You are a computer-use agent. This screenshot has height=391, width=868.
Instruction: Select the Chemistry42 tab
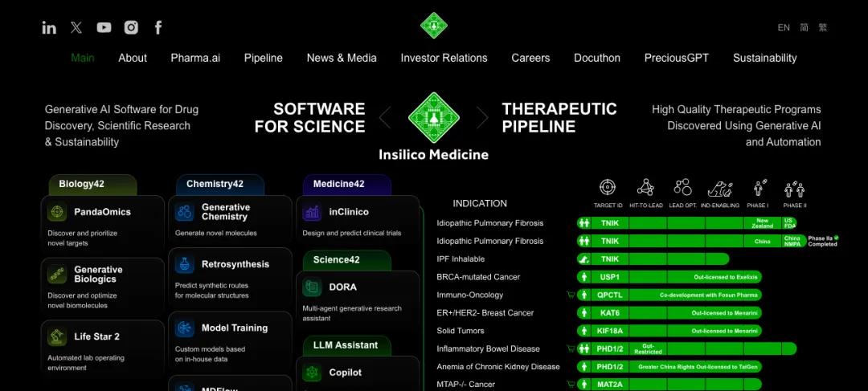pyautogui.click(x=220, y=185)
